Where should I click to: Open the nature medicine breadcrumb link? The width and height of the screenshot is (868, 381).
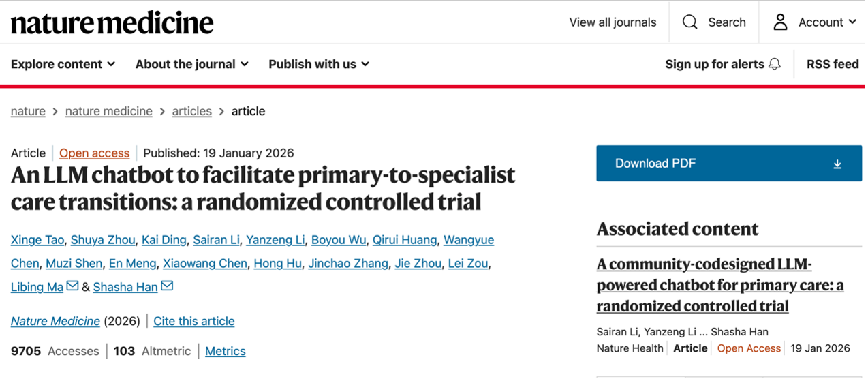tap(108, 111)
